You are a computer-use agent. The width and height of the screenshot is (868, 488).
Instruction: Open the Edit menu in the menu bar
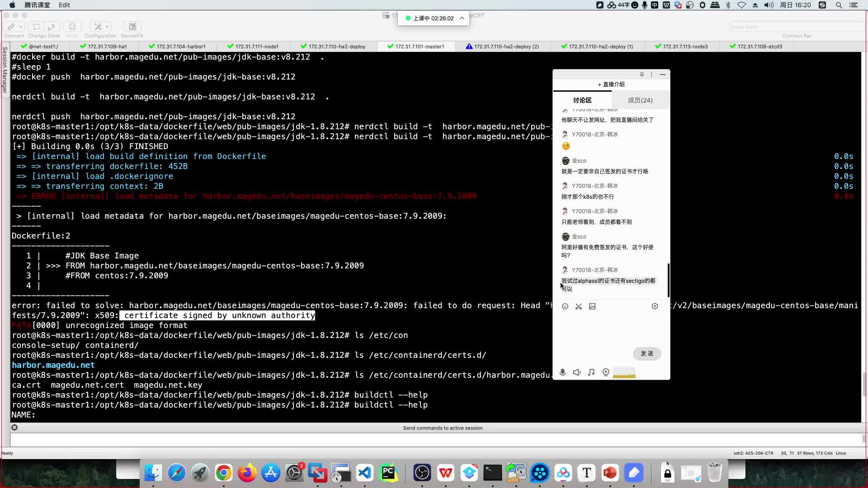point(64,5)
